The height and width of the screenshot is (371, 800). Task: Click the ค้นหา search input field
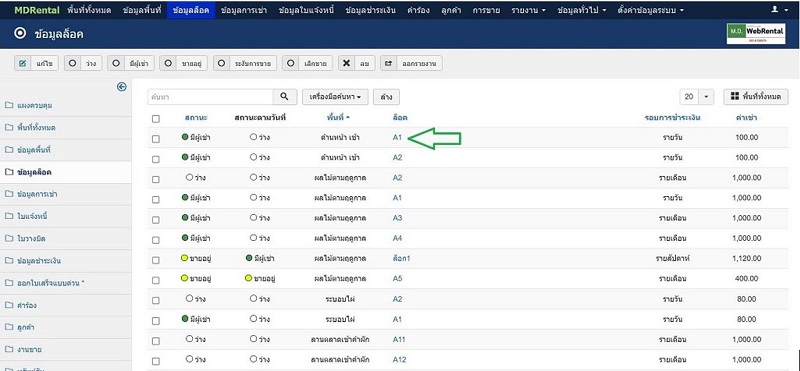pyautogui.click(x=210, y=96)
